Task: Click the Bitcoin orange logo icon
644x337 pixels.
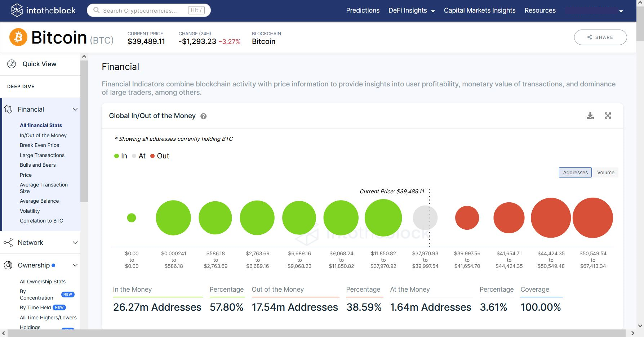Action: point(18,37)
